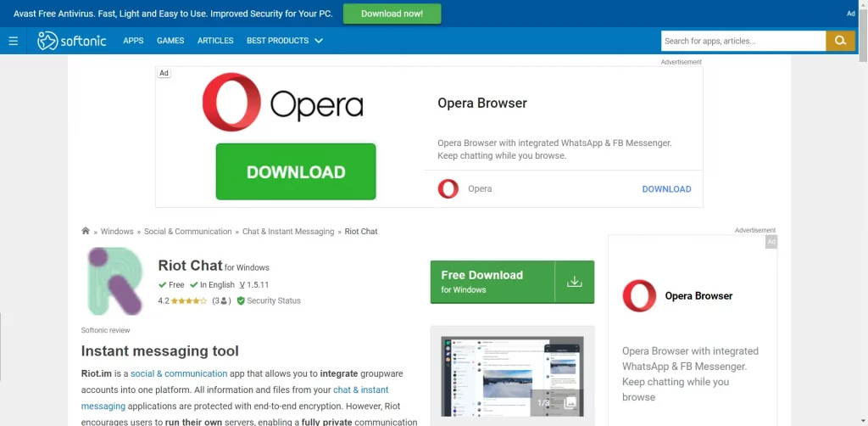Open the Games menu
Image resolution: width=868 pixels, height=426 pixels.
pyautogui.click(x=170, y=41)
